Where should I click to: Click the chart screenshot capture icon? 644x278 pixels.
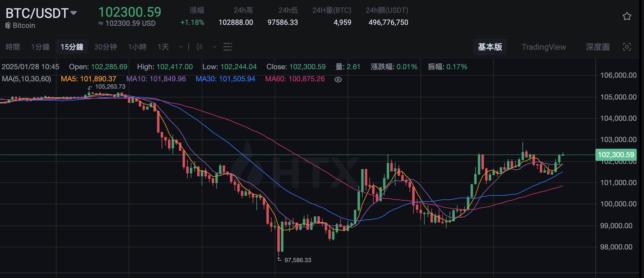628,47
